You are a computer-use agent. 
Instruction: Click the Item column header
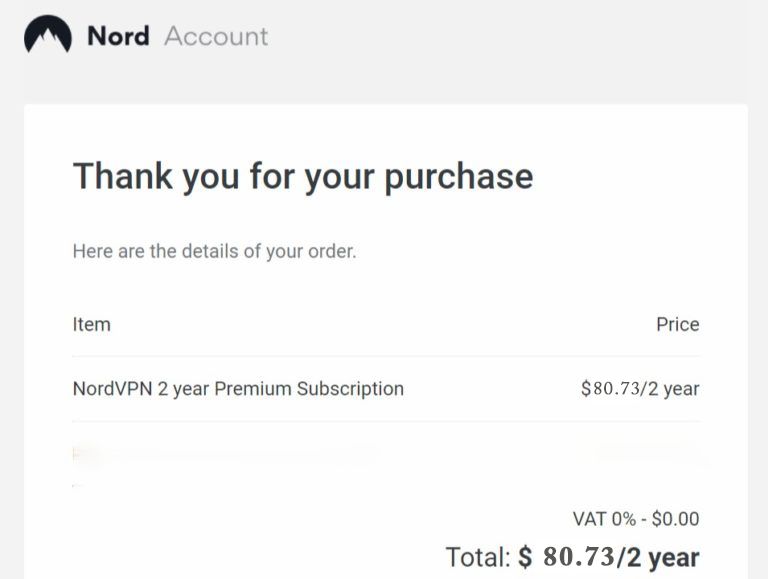pyautogui.click(x=92, y=324)
